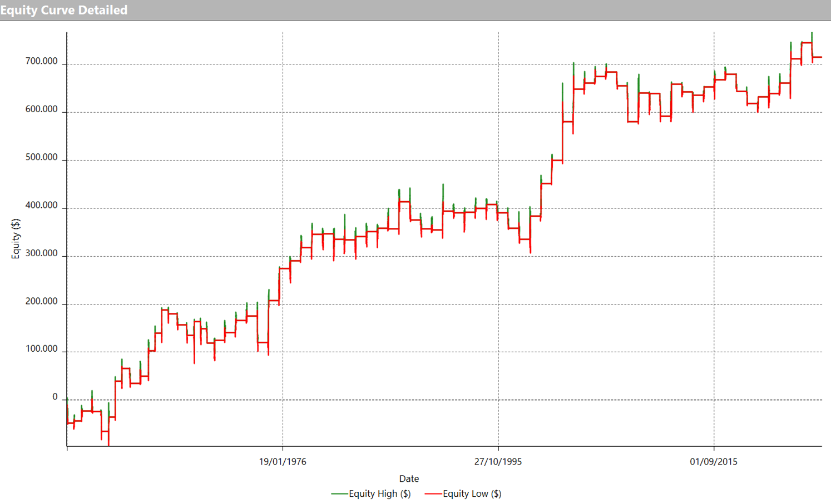Click the 700.000 y-axis tick label

click(x=41, y=61)
